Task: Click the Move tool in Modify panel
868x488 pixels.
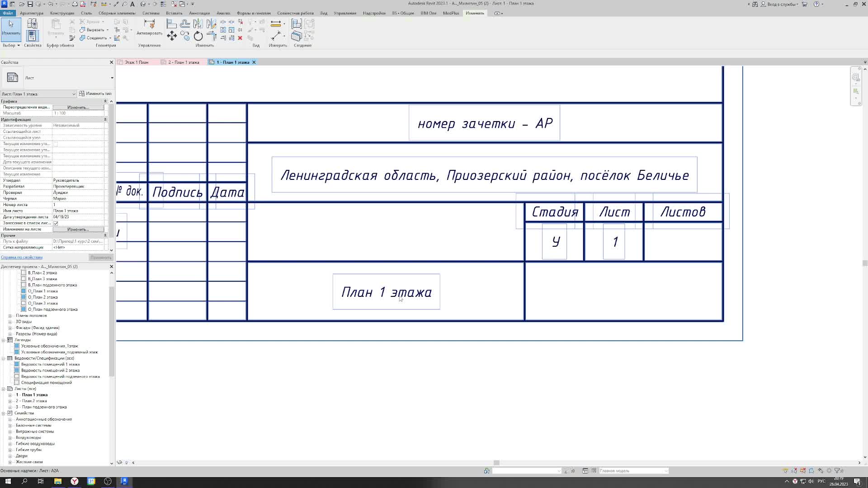Action: click(x=172, y=36)
